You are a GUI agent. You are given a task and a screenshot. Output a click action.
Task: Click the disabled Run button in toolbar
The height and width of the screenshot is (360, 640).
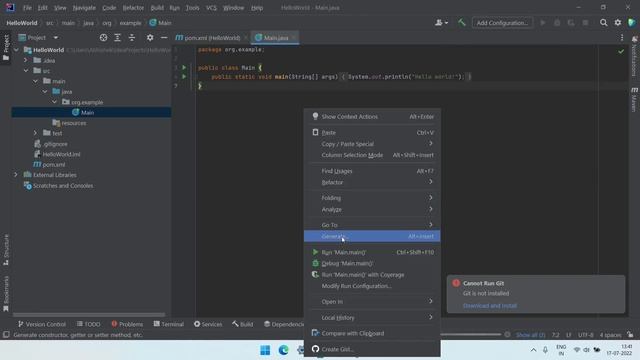542,23
